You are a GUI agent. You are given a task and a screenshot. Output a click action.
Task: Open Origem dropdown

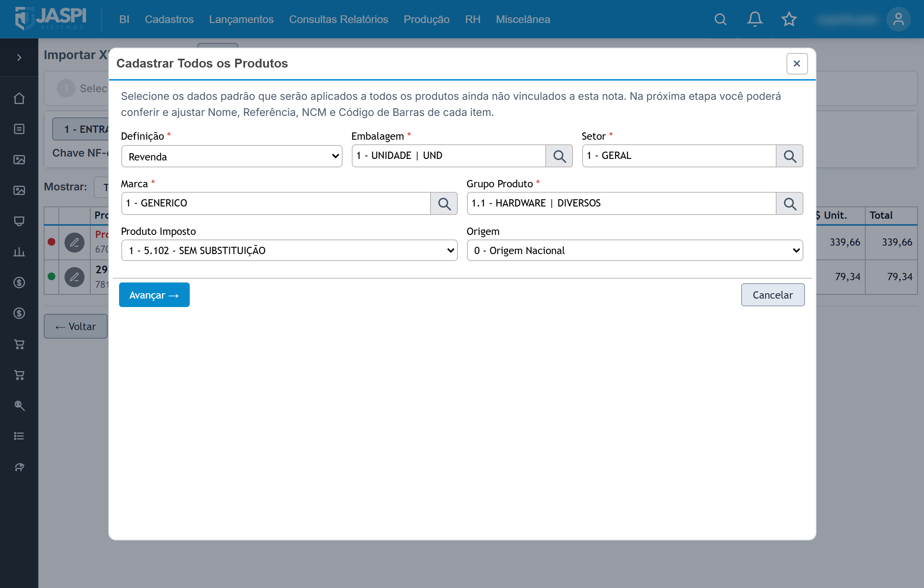[635, 251]
